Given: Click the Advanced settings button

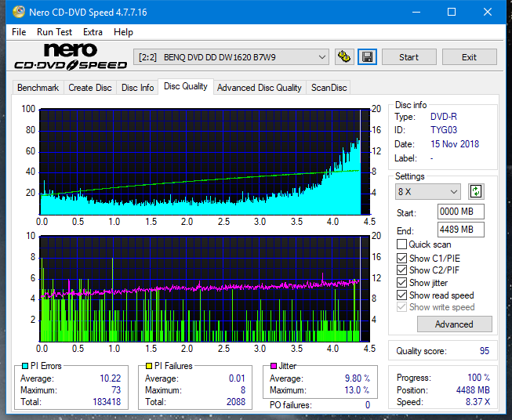Looking at the screenshot, I should 454,324.
